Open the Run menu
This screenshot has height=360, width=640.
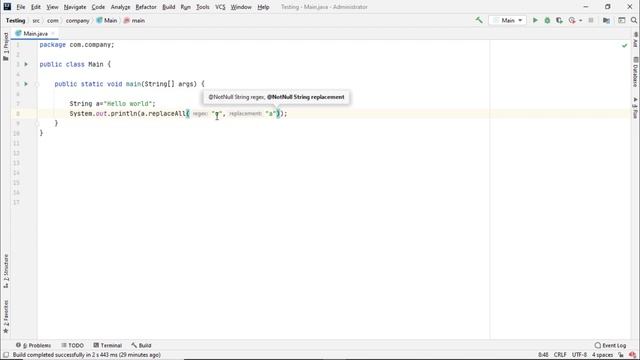186,7
